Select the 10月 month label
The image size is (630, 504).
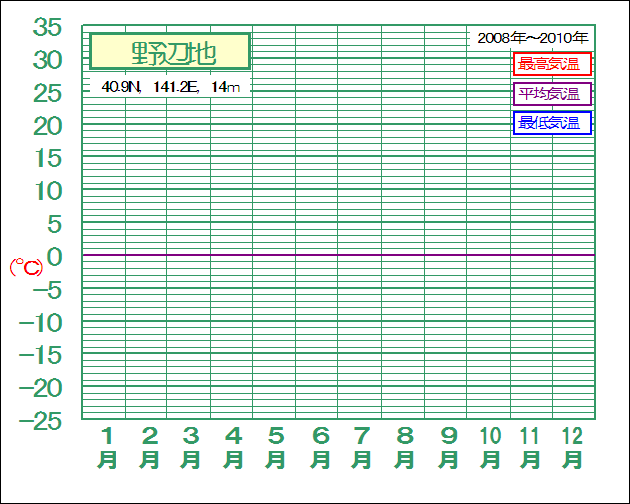[x=490, y=448]
